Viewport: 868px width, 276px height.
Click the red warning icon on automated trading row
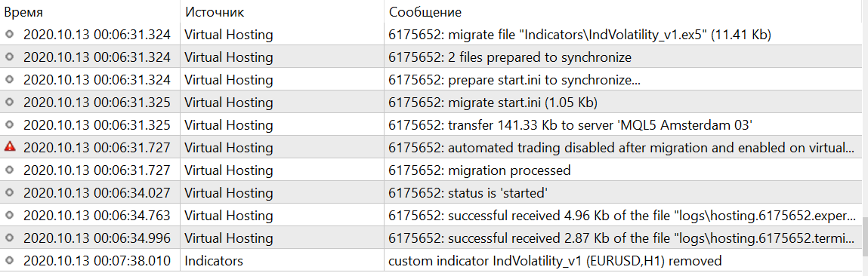(x=9, y=146)
